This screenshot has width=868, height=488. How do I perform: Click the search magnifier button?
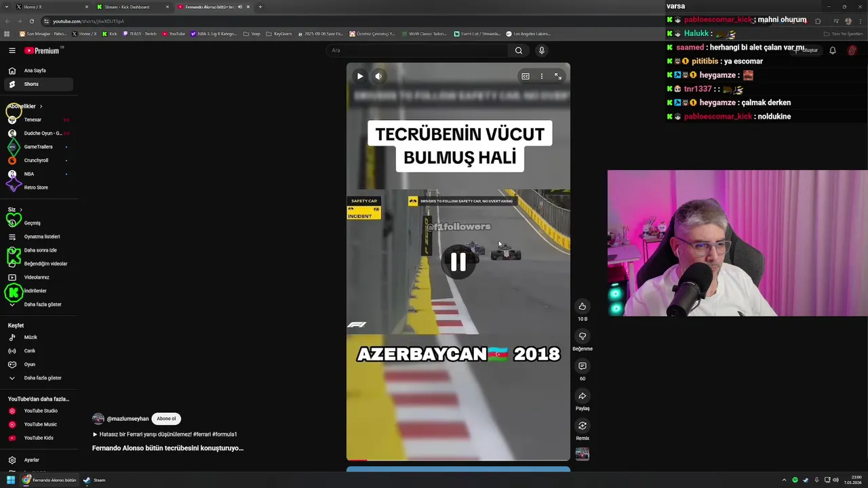point(519,50)
